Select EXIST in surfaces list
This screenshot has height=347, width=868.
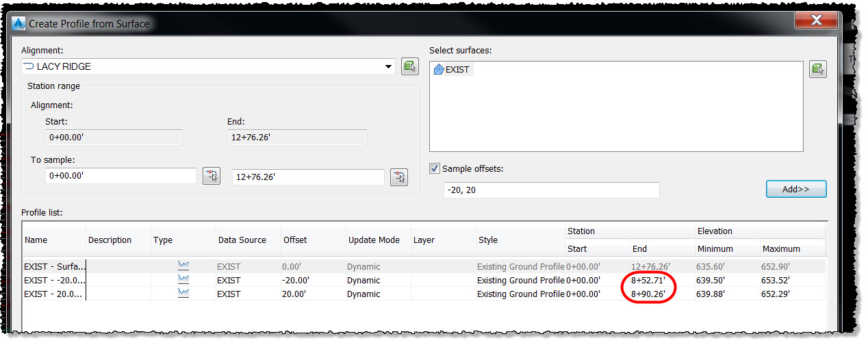click(x=457, y=69)
